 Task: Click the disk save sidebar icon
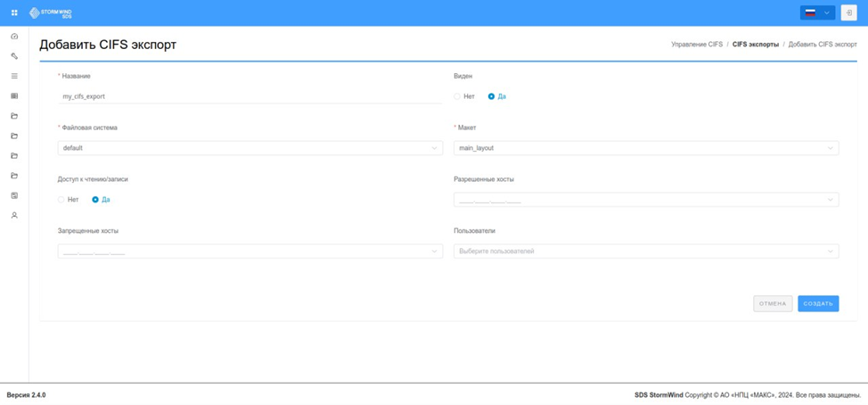14,195
